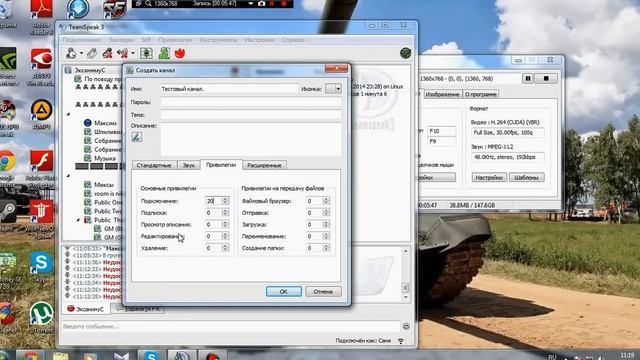
Task: Open the Skype desktop shortcut
Action: (x=41, y=267)
